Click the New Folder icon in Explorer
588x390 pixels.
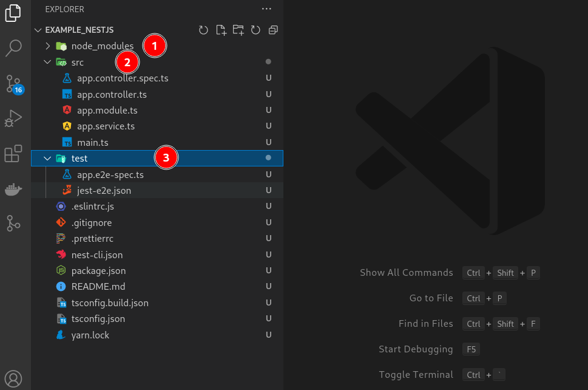[238, 30]
